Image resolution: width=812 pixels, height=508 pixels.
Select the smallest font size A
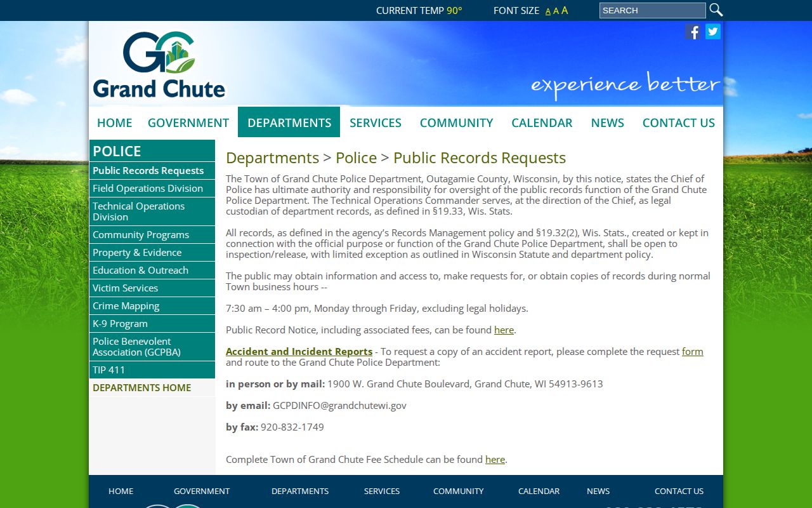click(x=548, y=11)
